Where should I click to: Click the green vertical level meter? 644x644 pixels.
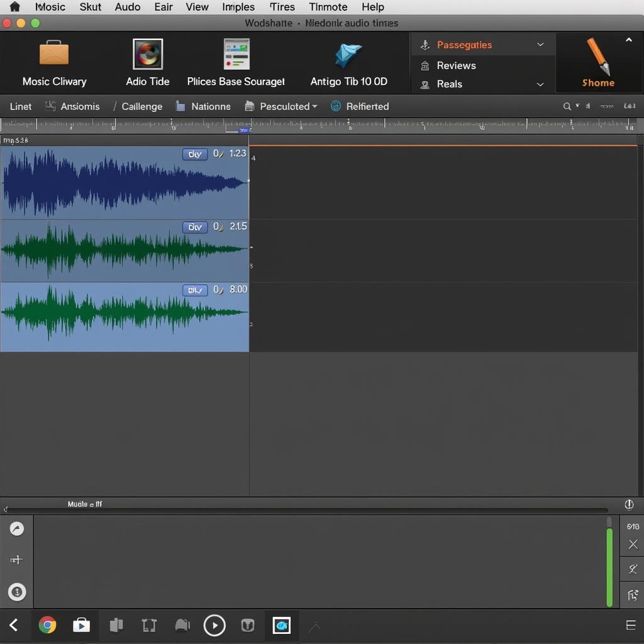[609, 567]
